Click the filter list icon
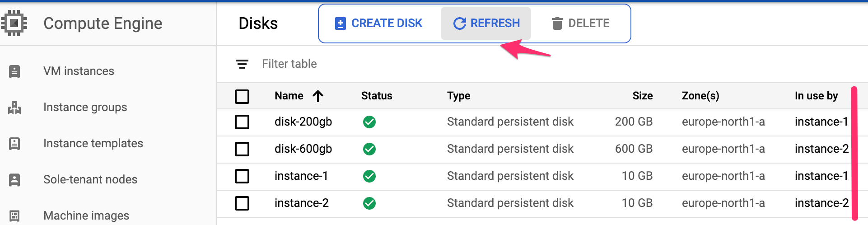Viewport: 868px width, 225px height. 242,64
